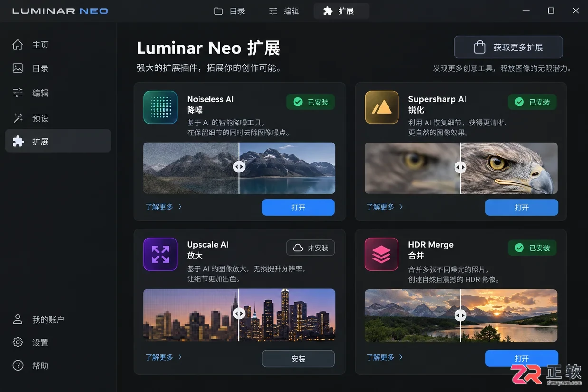
Task: Click the settings gear icon
Action: 18,342
